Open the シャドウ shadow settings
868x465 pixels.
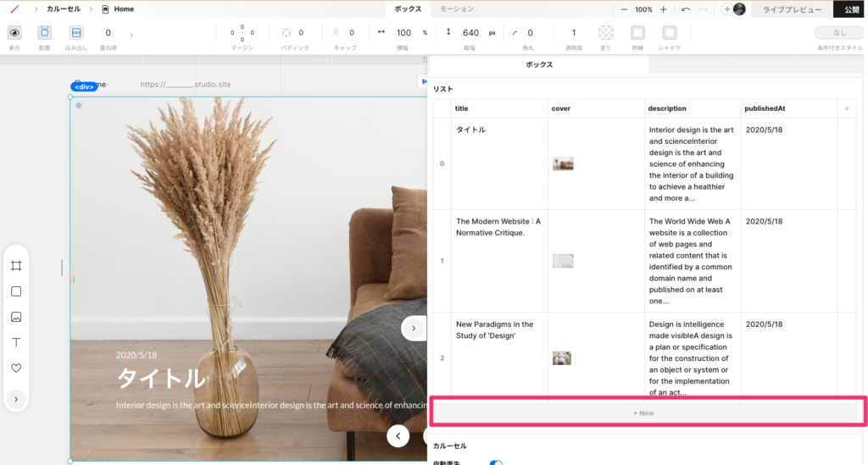tap(670, 33)
